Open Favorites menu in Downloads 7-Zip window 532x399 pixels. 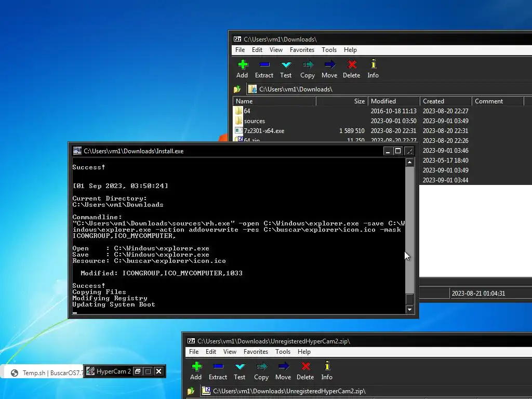(x=302, y=50)
